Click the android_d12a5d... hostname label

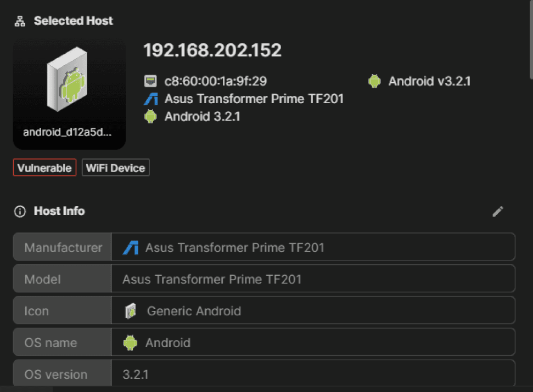[68, 132]
